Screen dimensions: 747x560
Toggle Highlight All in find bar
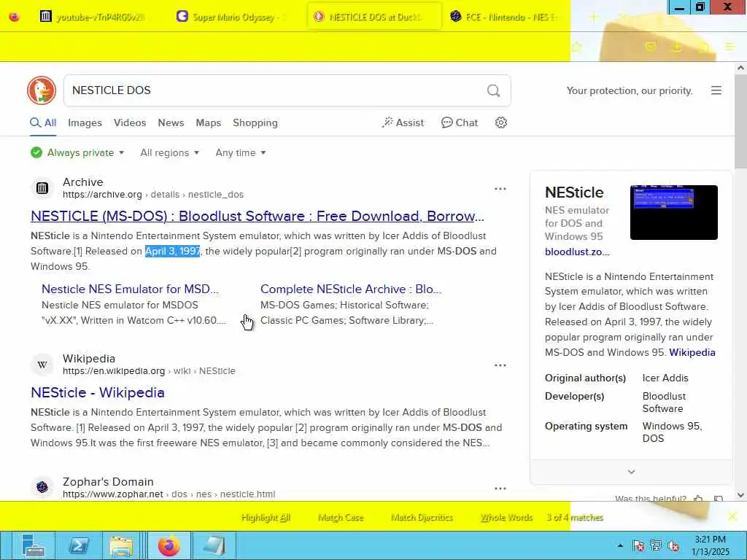[266, 518]
